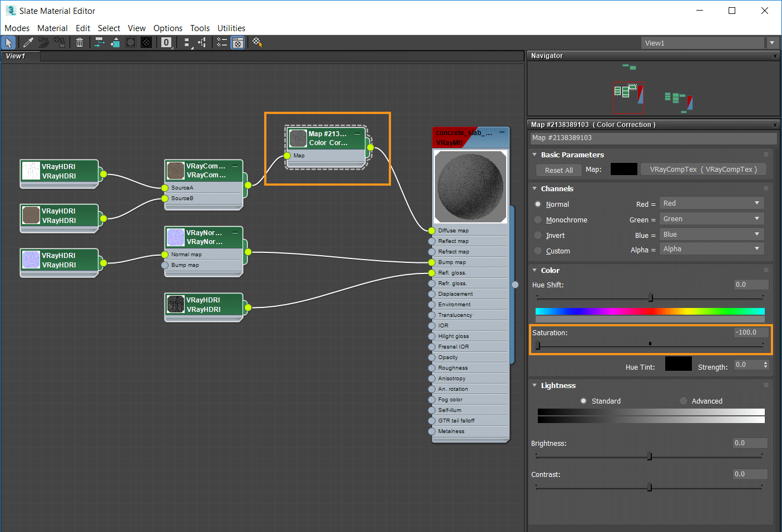Viewport: 782px width, 532px height.
Task: Close the Color Correction parameter panel
Action: coord(775,125)
